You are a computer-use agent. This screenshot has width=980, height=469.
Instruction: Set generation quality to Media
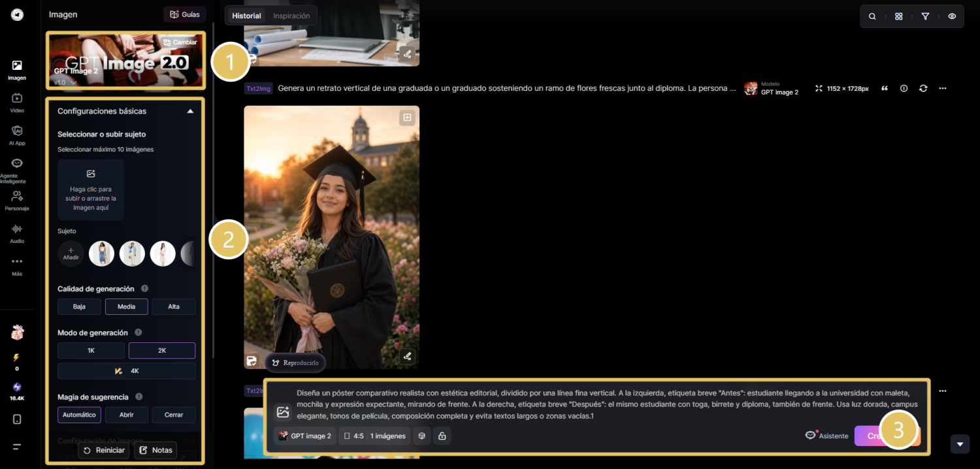[x=126, y=306]
